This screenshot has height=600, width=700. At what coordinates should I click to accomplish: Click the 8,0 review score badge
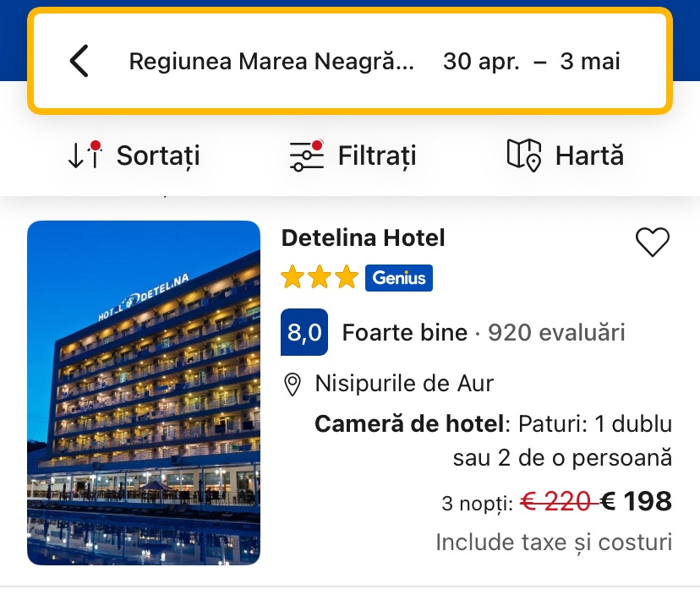(304, 333)
